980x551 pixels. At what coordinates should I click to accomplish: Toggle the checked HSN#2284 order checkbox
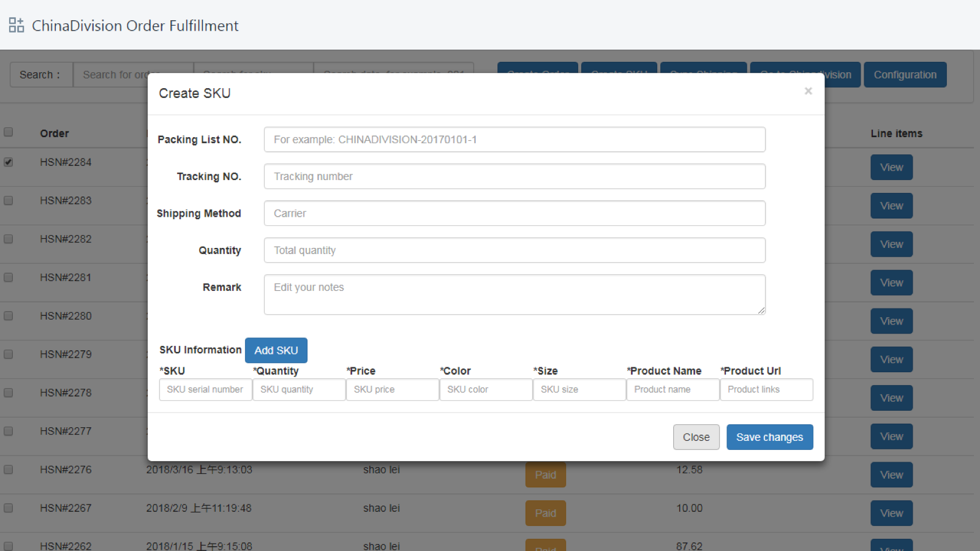coord(9,162)
